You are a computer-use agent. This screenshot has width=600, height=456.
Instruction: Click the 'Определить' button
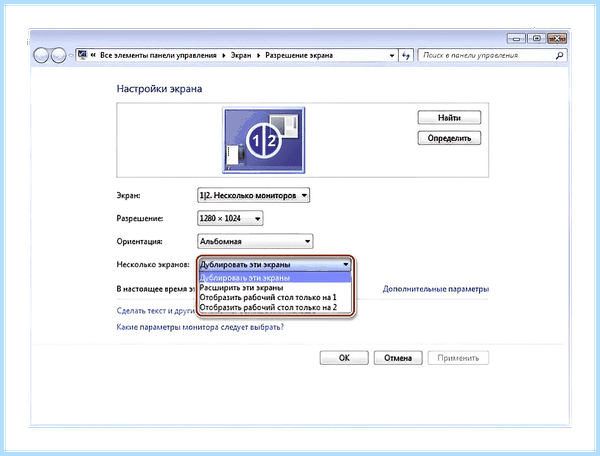(x=449, y=138)
